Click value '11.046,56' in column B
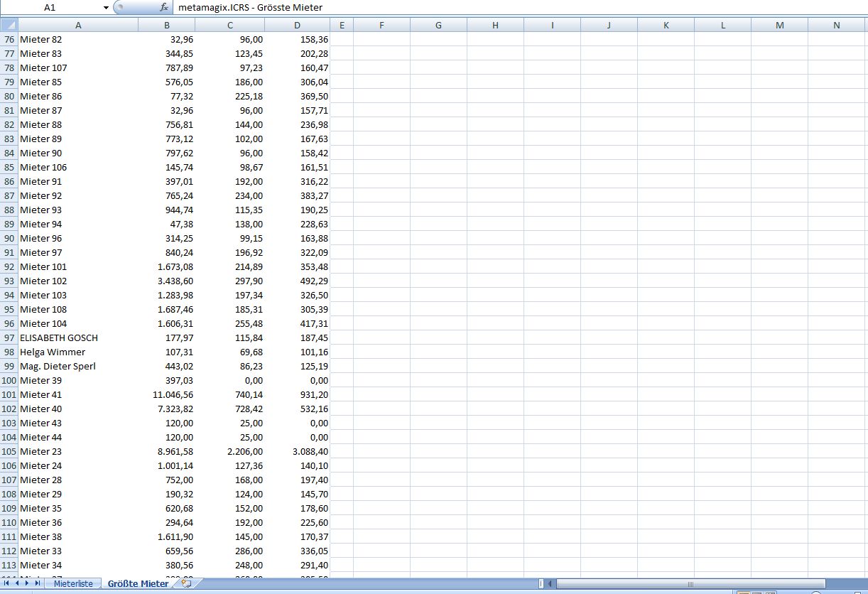This screenshot has height=594, width=868. pos(173,394)
